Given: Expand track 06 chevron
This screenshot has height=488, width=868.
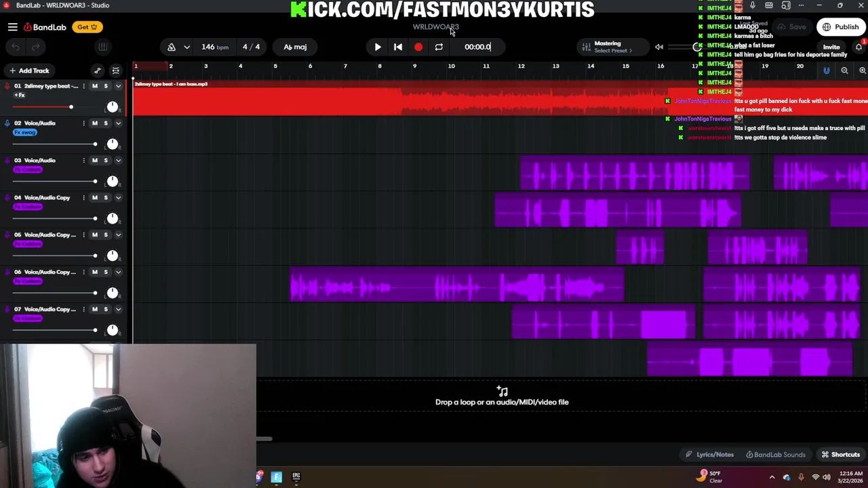Looking at the screenshot, I should 118,272.
